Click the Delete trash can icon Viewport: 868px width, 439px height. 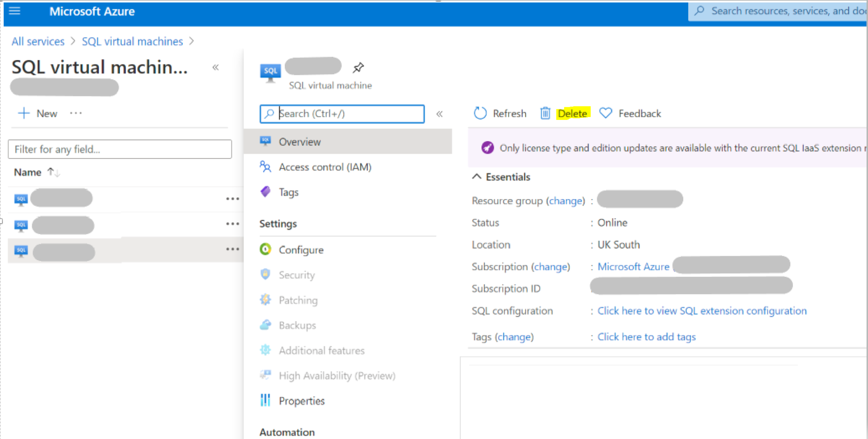click(545, 113)
